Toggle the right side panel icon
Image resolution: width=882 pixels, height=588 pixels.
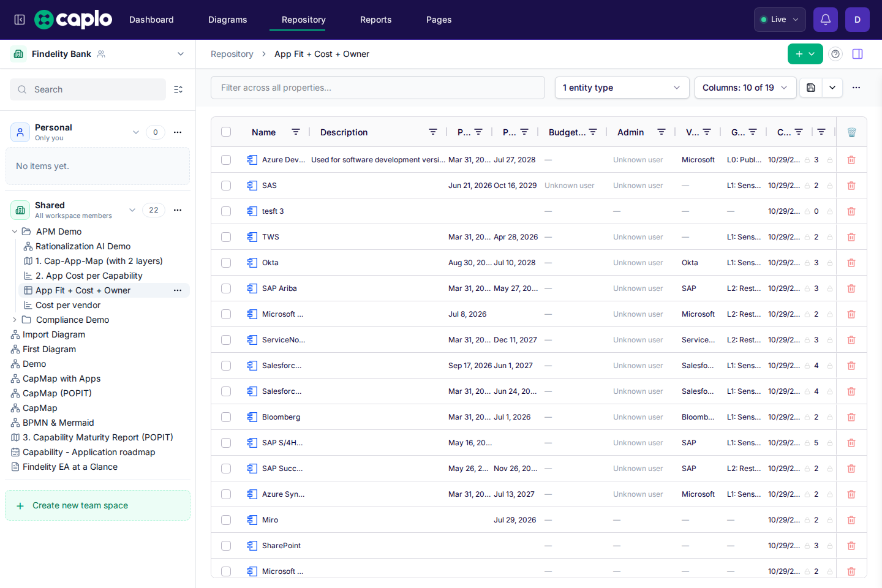click(858, 54)
